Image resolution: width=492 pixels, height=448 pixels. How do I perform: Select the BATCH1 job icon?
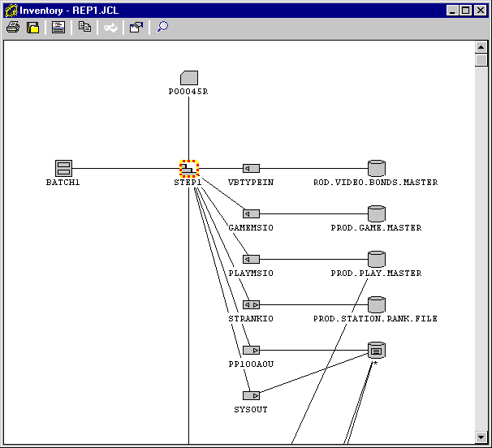click(x=63, y=168)
